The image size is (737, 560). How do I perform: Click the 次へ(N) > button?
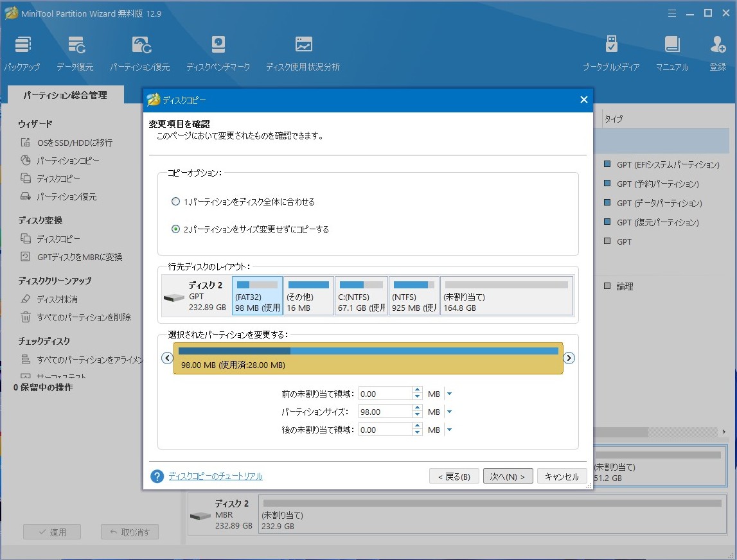coord(508,477)
